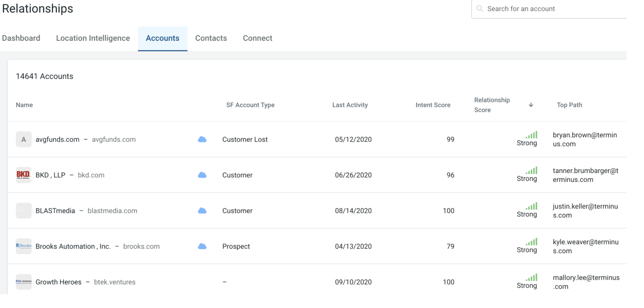Switch to the Location Intelligence tab

93,38
